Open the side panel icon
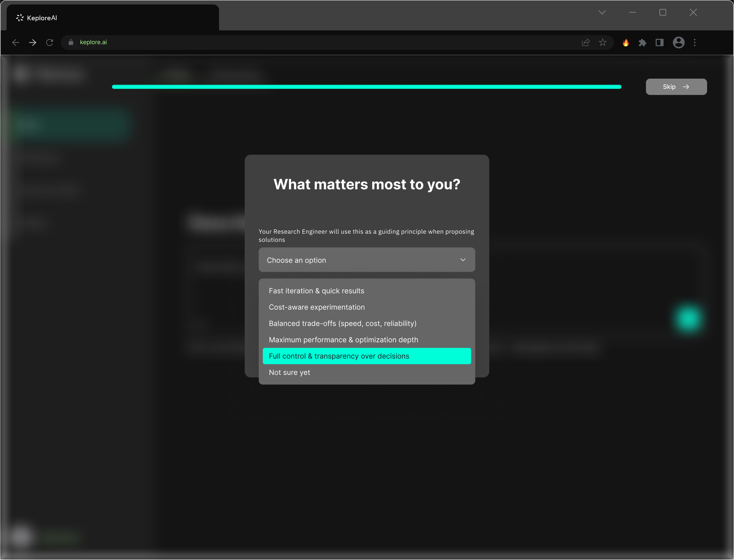The height and width of the screenshot is (560, 734). pyautogui.click(x=660, y=43)
